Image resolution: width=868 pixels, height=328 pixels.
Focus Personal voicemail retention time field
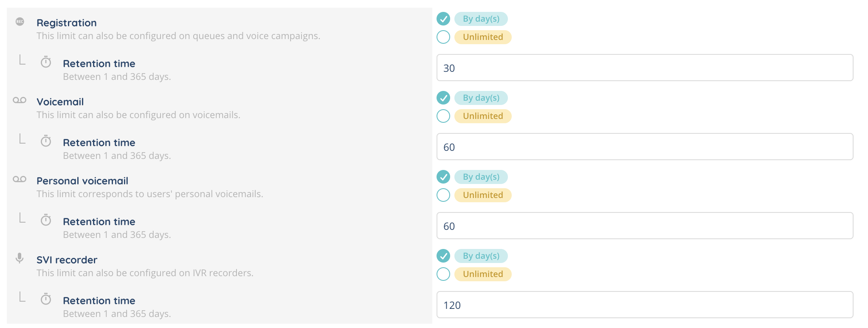645,226
